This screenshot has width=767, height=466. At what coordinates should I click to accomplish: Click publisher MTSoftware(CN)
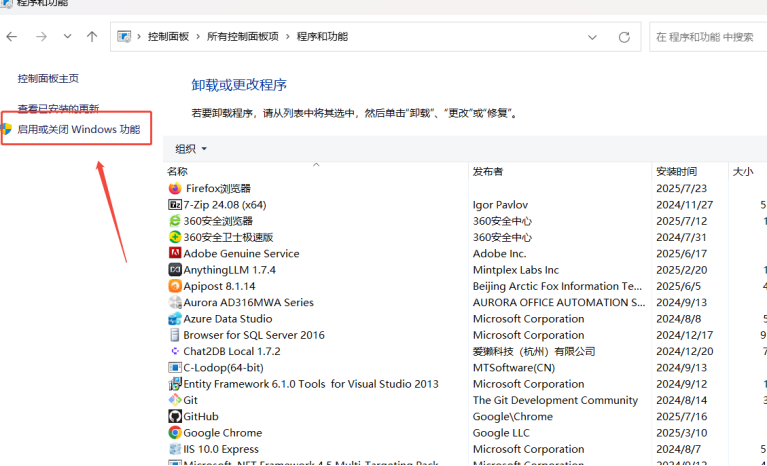point(514,368)
